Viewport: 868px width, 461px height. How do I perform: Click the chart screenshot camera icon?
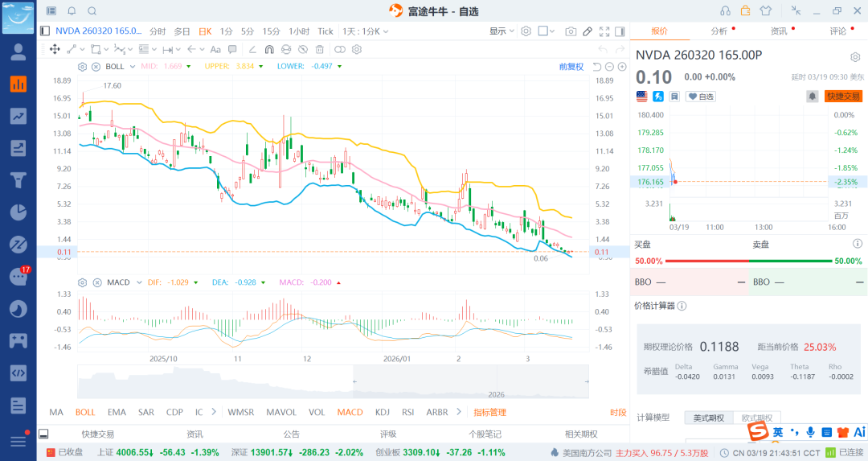(571, 31)
